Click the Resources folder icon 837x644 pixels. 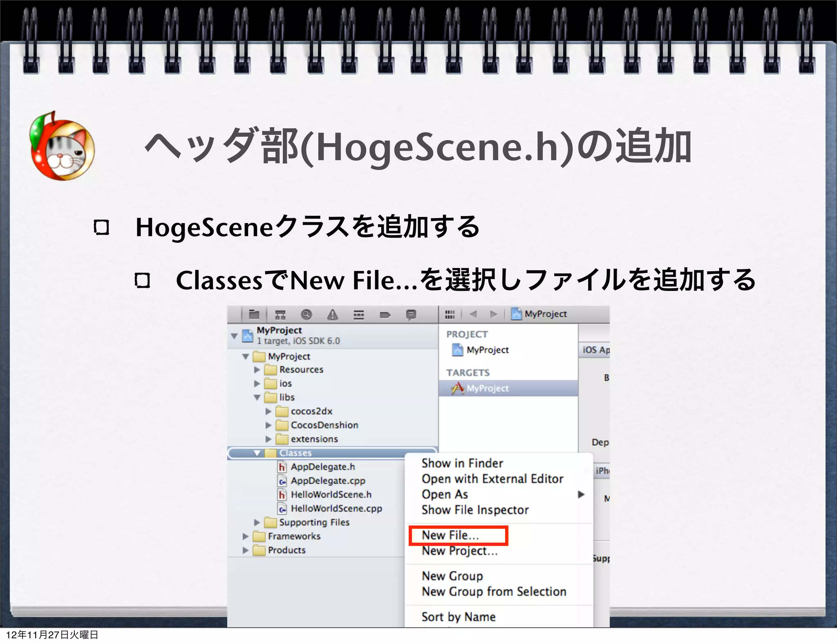pos(270,370)
